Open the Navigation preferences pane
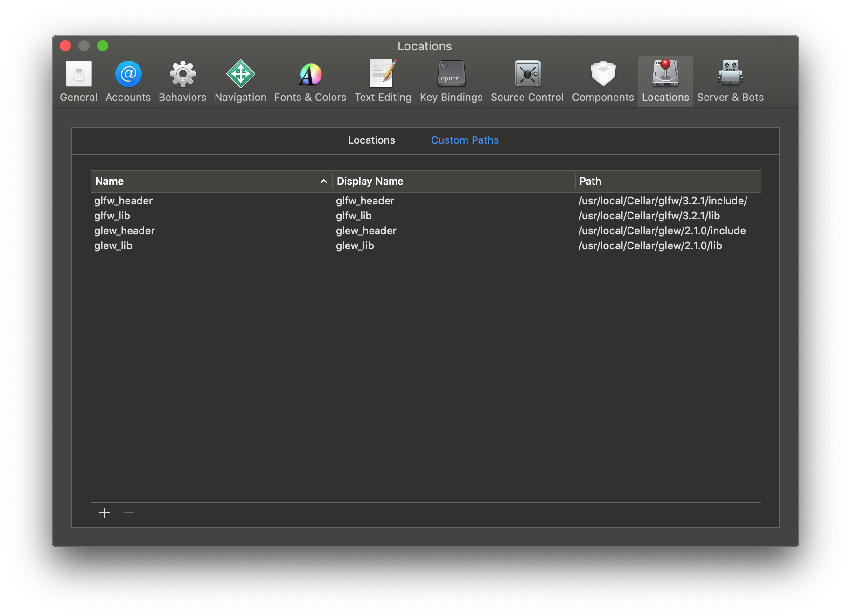This screenshot has width=851, height=616. pyautogui.click(x=240, y=81)
